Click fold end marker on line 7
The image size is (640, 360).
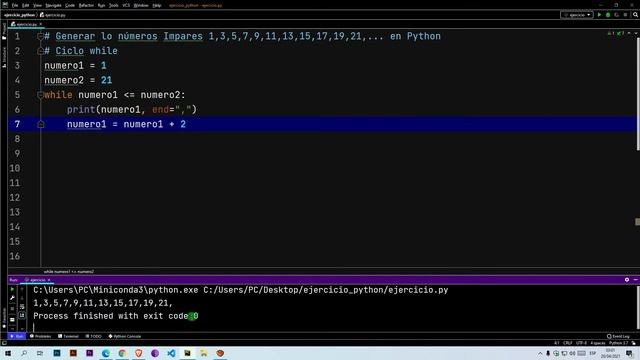tap(40, 124)
